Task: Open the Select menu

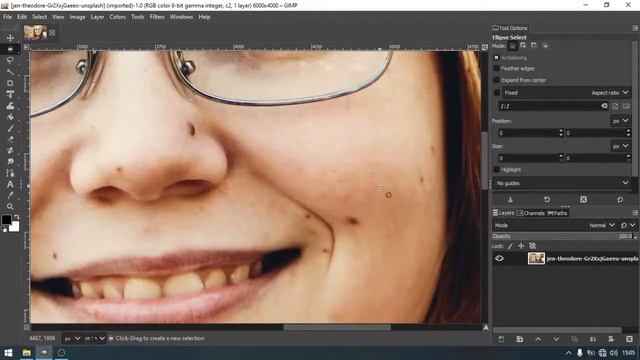Action: point(40,17)
